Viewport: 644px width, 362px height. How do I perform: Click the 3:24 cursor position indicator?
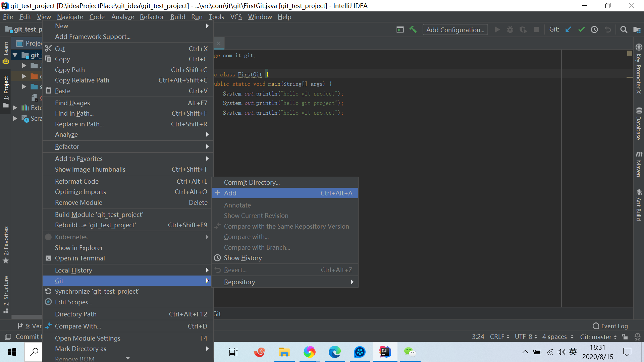click(478, 337)
